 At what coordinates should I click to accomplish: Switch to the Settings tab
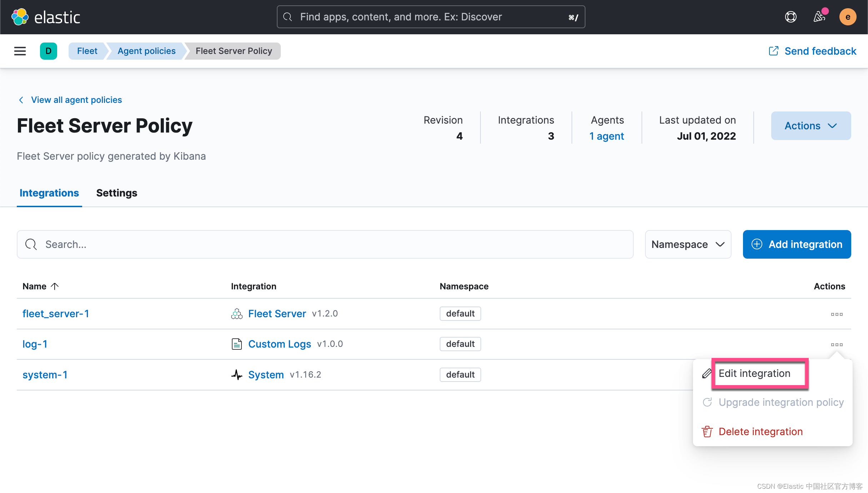(116, 193)
